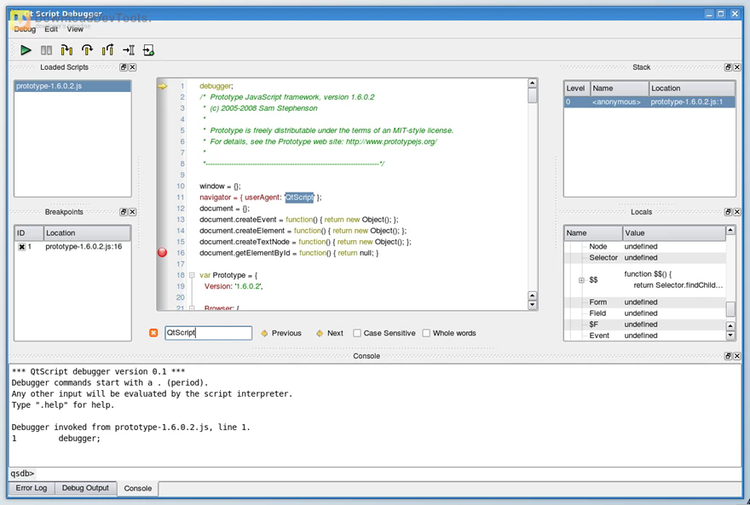Click the Previous search button label

[287, 333]
